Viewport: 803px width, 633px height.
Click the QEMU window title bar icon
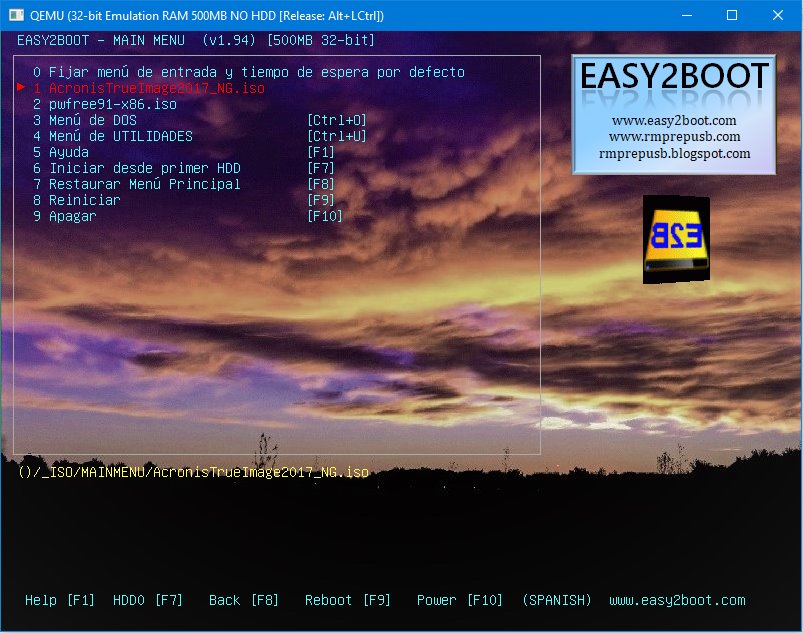(x=16, y=15)
